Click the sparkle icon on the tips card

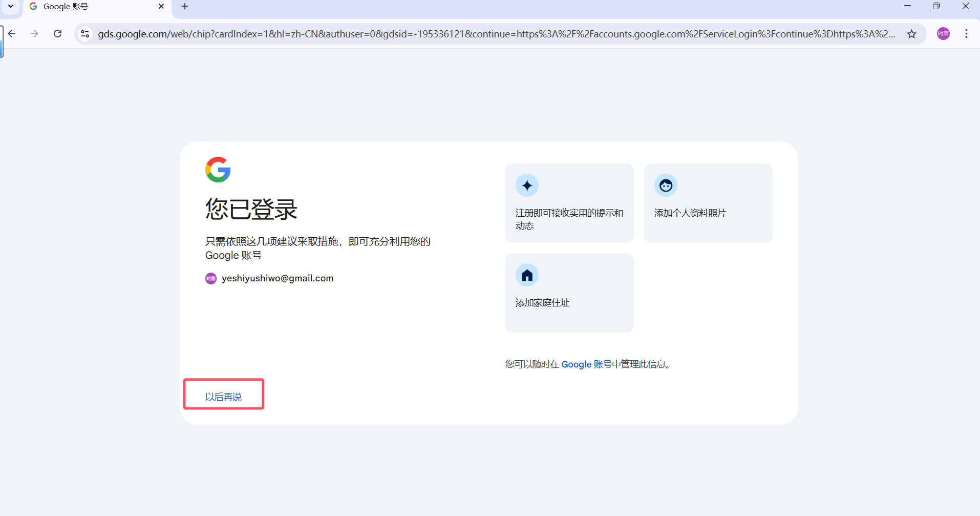pyautogui.click(x=527, y=185)
